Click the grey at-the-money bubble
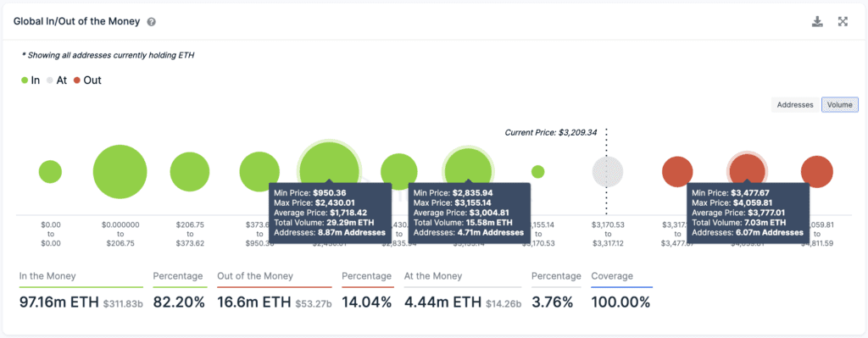 click(608, 172)
